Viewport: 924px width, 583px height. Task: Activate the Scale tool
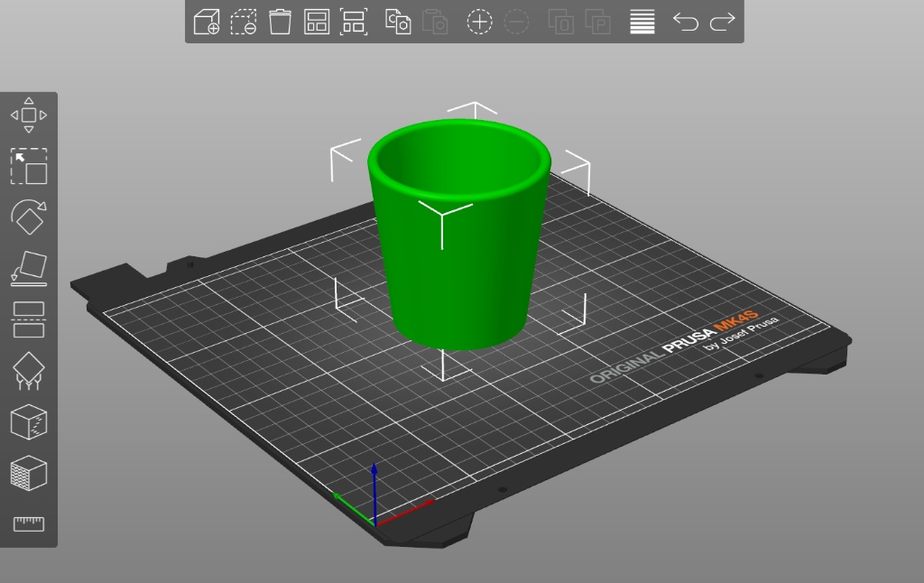29,167
